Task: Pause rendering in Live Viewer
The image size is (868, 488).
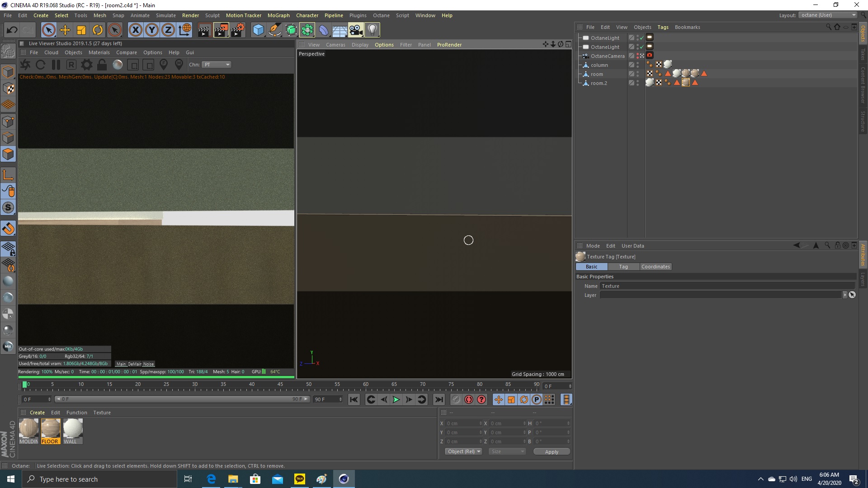Action: (x=56, y=65)
